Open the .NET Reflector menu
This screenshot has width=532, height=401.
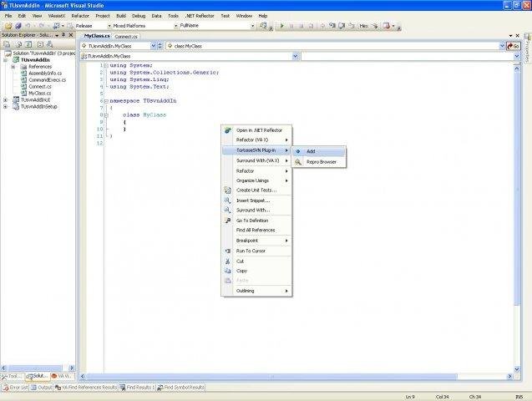coord(200,16)
